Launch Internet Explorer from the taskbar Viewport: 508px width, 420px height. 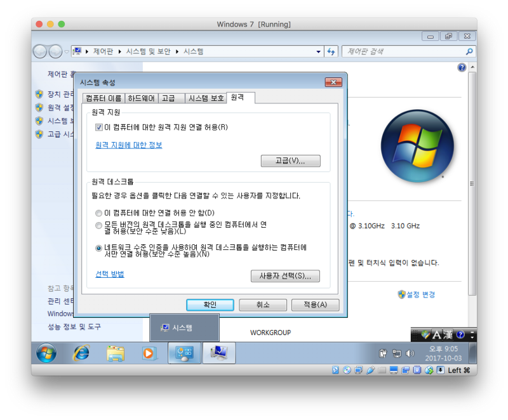coord(81,353)
